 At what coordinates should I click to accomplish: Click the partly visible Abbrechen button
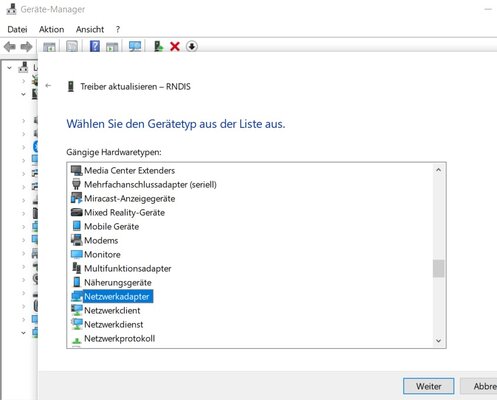[479, 386]
